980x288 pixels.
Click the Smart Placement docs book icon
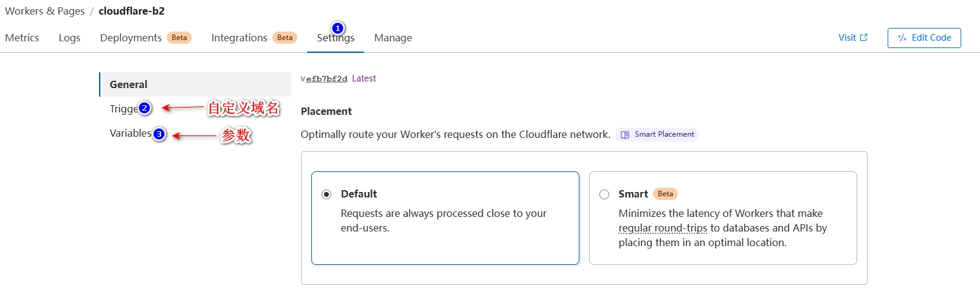(625, 135)
